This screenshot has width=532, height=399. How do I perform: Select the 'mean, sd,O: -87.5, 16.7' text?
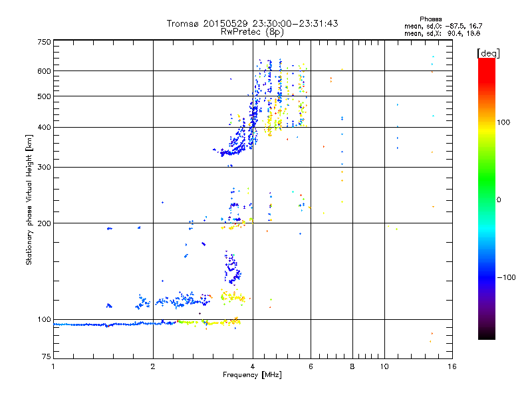tap(443, 26)
